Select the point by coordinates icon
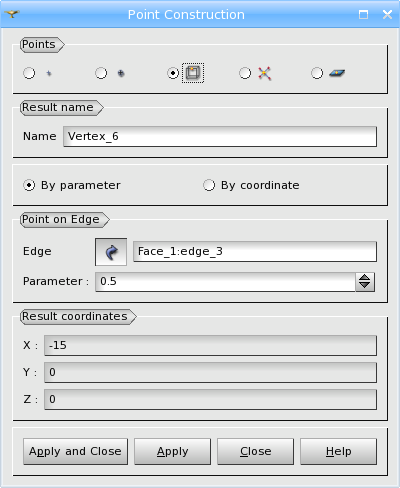Viewport: 400px width, 488px height. [49, 73]
